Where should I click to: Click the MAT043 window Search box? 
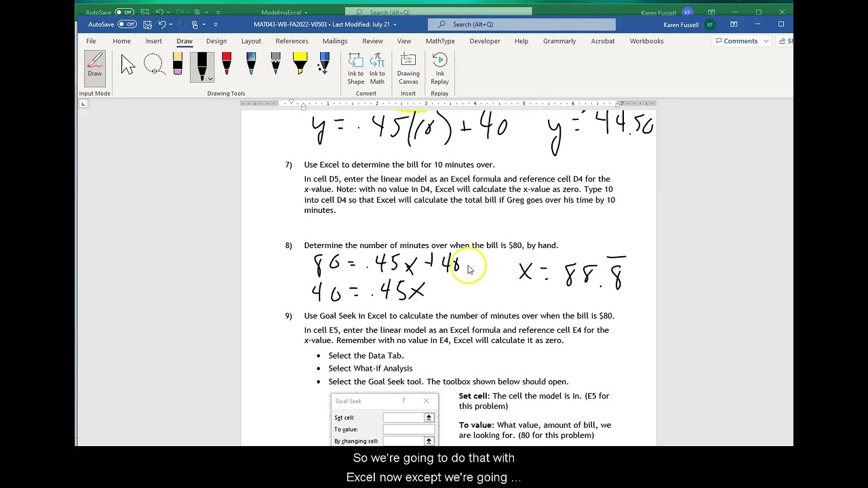click(521, 24)
